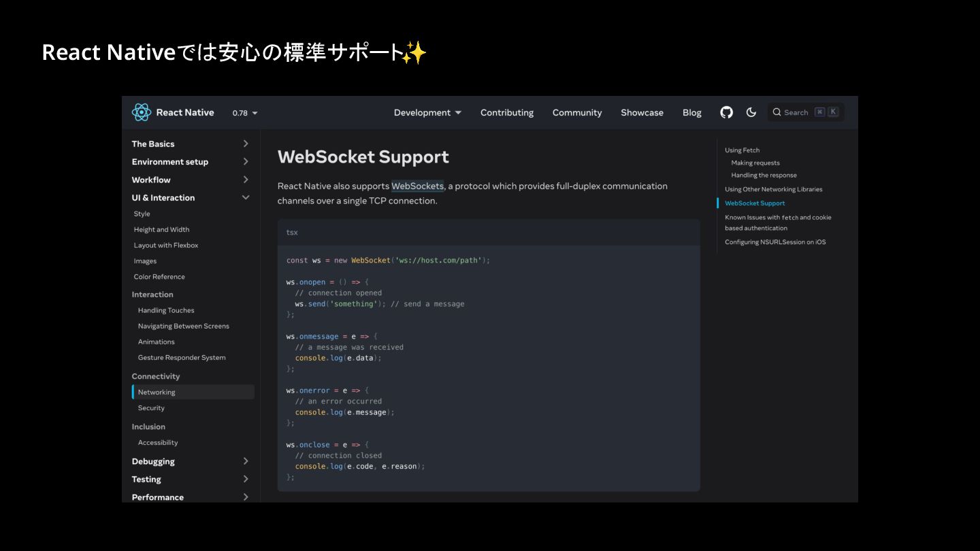
Task: Jump to Using Fetch section
Action: click(x=742, y=150)
